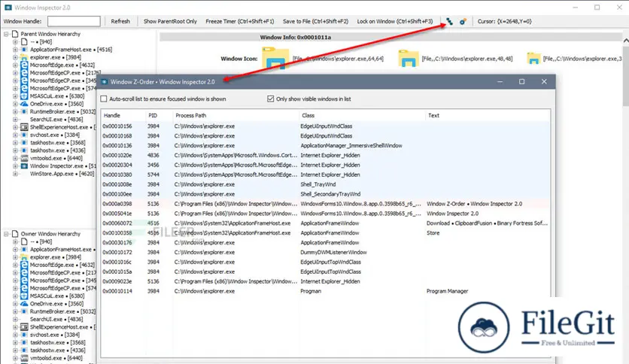Select row with text Store
Viewport: 629px width, 364px height.
pos(325,233)
